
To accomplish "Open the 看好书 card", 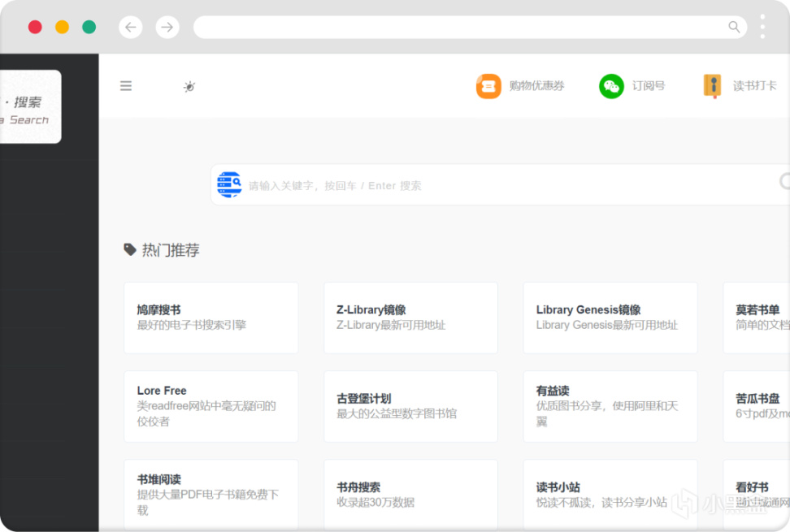I will click(x=756, y=495).
